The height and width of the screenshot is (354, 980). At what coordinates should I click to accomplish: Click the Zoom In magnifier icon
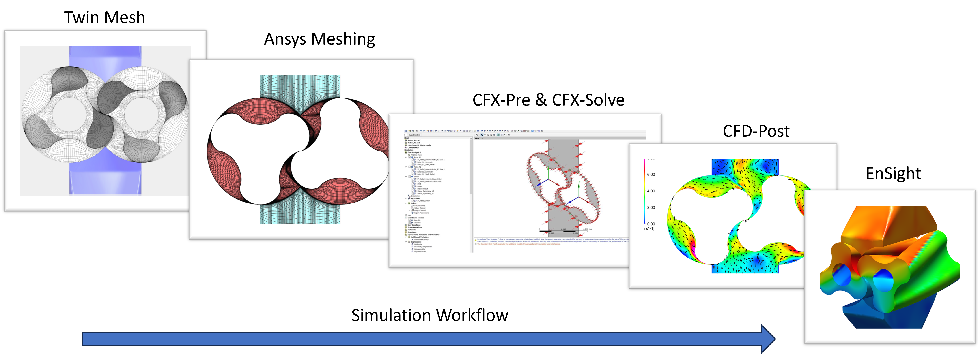pyautogui.click(x=488, y=135)
